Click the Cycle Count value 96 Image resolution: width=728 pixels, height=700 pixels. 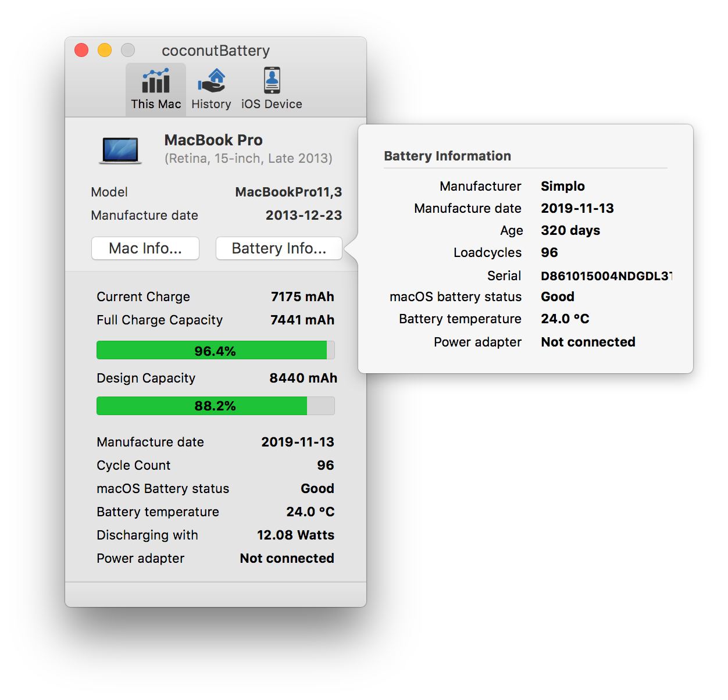pyautogui.click(x=326, y=465)
